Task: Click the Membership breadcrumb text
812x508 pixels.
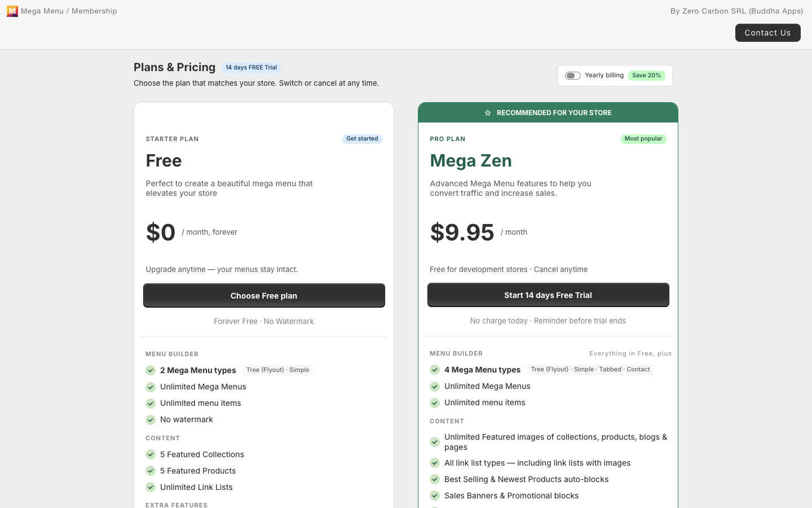Action: [x=94, y=11]
